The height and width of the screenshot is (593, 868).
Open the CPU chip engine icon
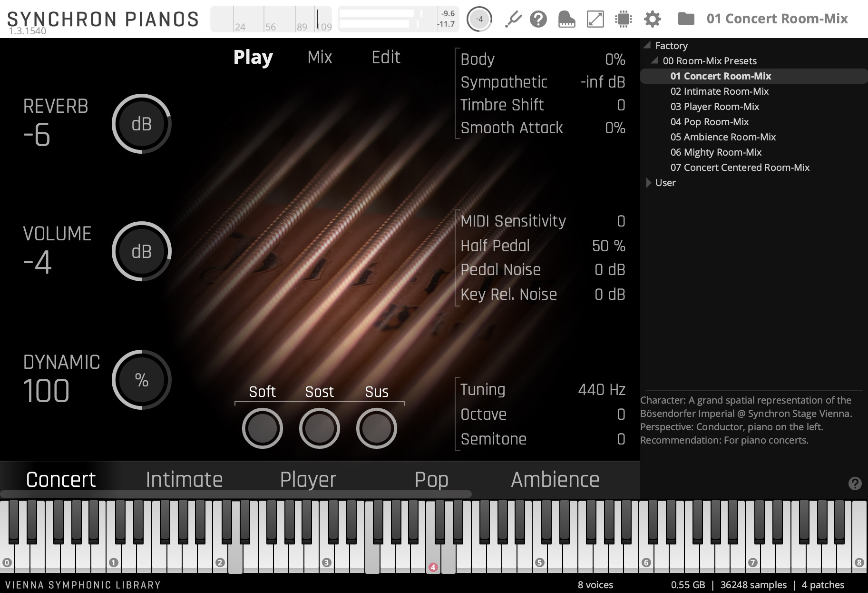coord(623,20)
